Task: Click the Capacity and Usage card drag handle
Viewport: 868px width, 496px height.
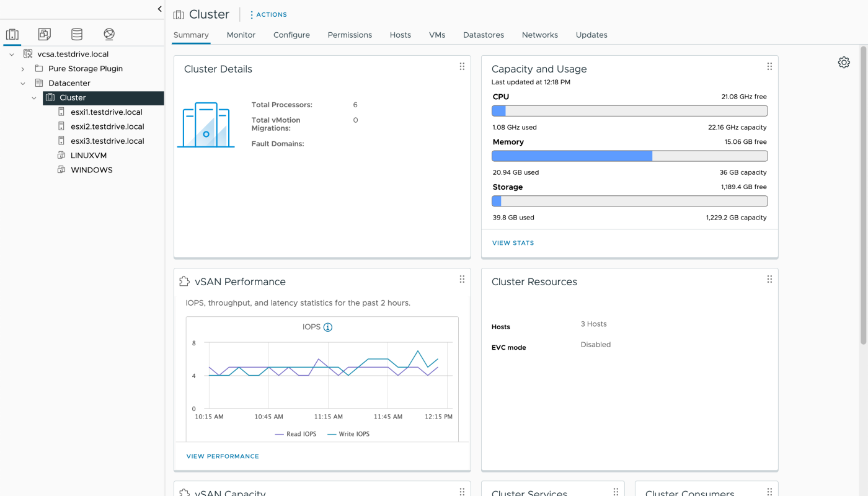Action: pos(769,67)
